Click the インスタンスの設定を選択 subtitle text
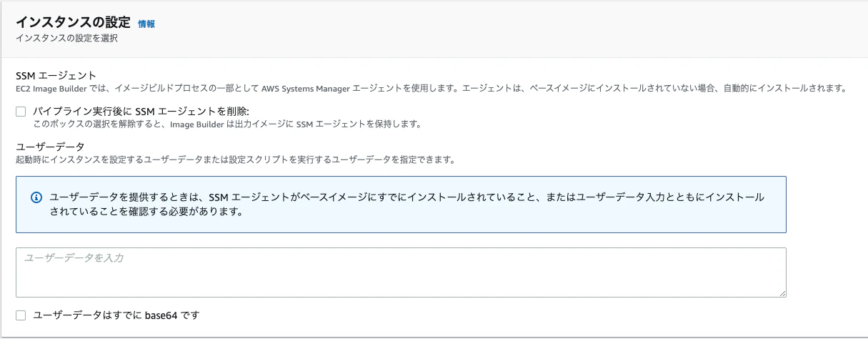Viewport: 868px width, 339px height. (x=66, y=39)
